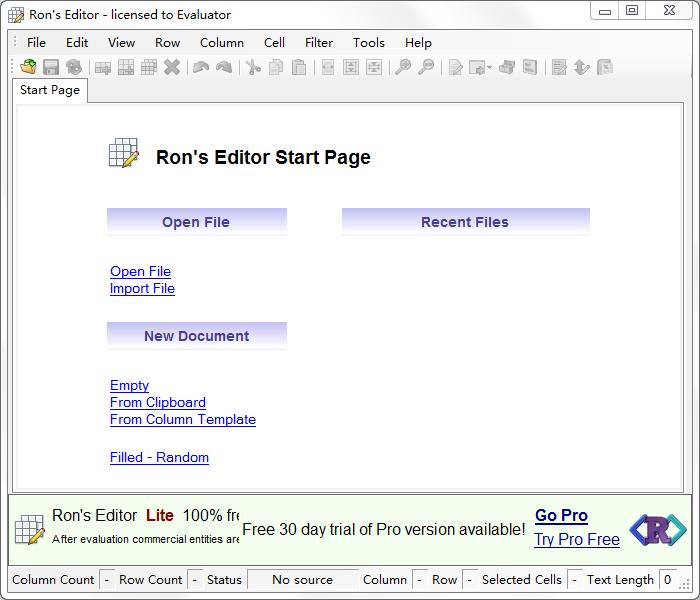Click the Copy pages icon
This screenshot has width=700, height=600.
coord(276,67)
